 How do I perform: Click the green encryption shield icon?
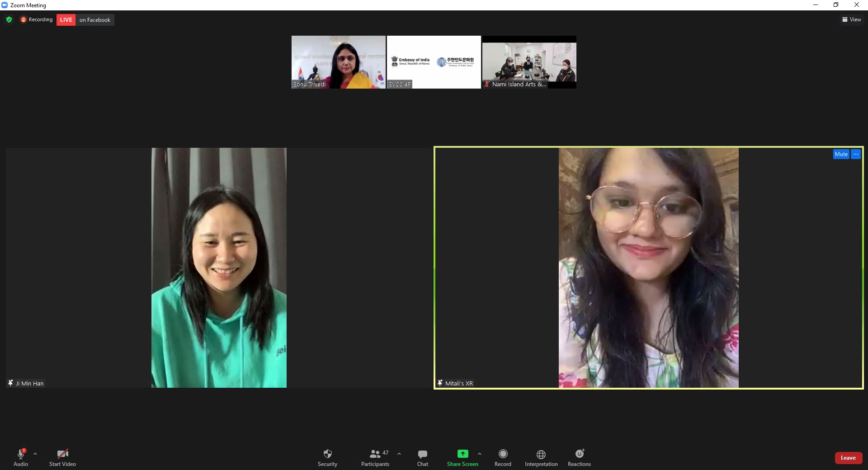9,19
